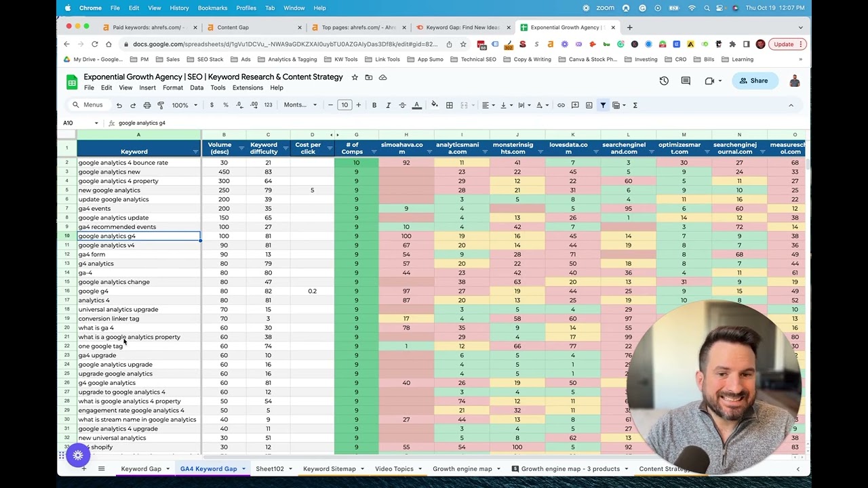Click cloud document status icon
The width and height of the screenshot is (868, 488).
coord(382,77)
